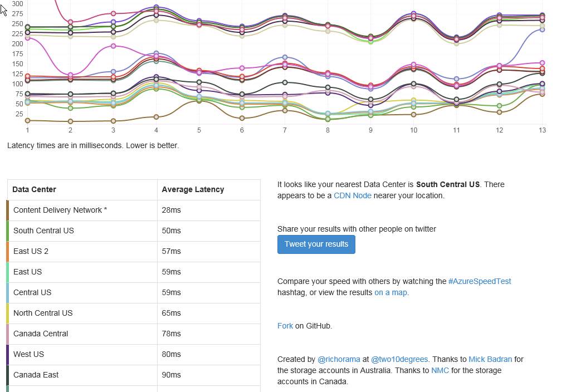Click the green swatch next to South Central US
The image size is (576, 392).
7,231
